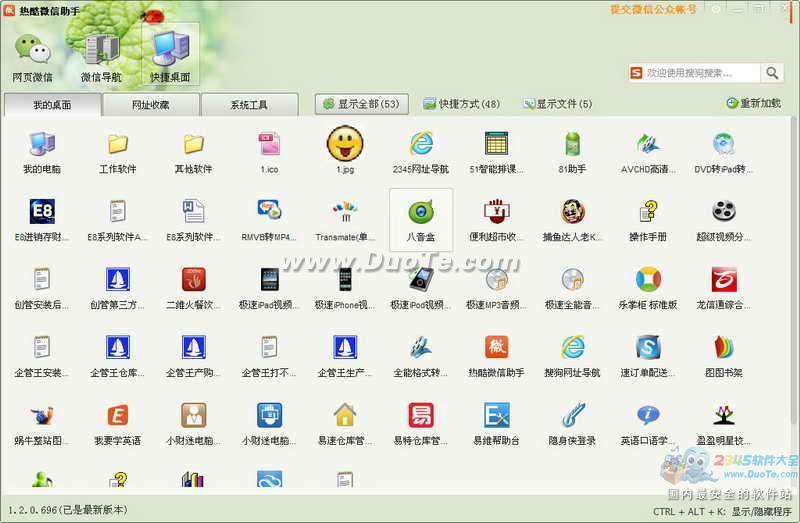Launch the 热酷微信助手 shortcut
800x523 pixels.
coord(496,356)
